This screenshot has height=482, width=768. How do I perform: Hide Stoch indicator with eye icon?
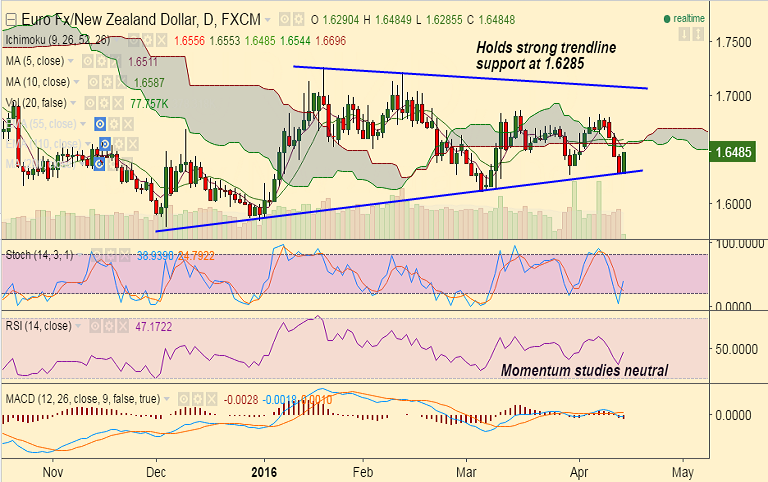pos(96,255)
